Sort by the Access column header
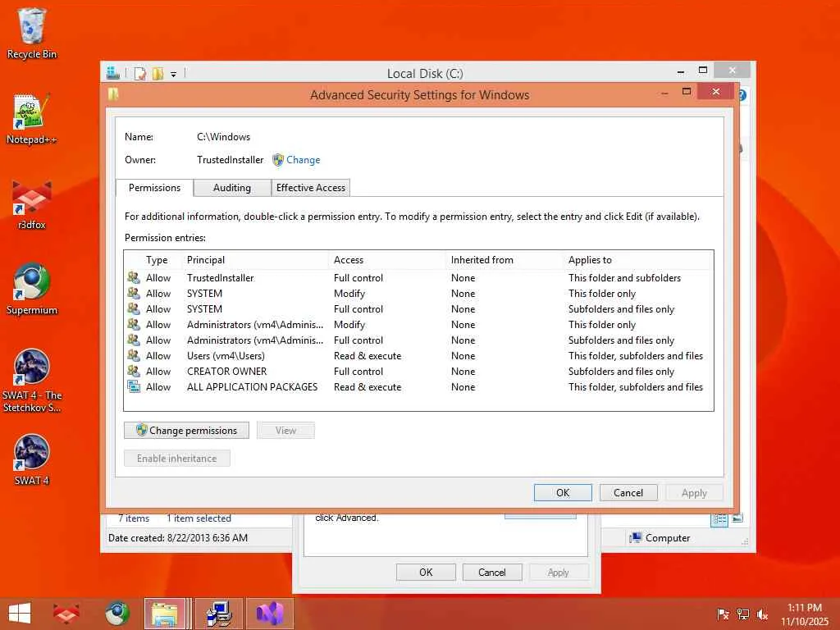Image resolution: width=840 pixels, height=630 pixels. coord(387,260)
